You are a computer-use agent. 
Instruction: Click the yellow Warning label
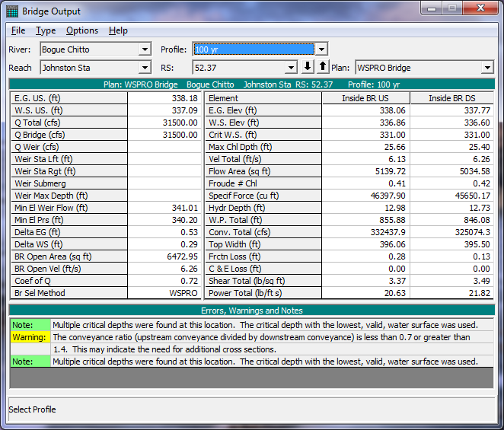tap(30, 337)
